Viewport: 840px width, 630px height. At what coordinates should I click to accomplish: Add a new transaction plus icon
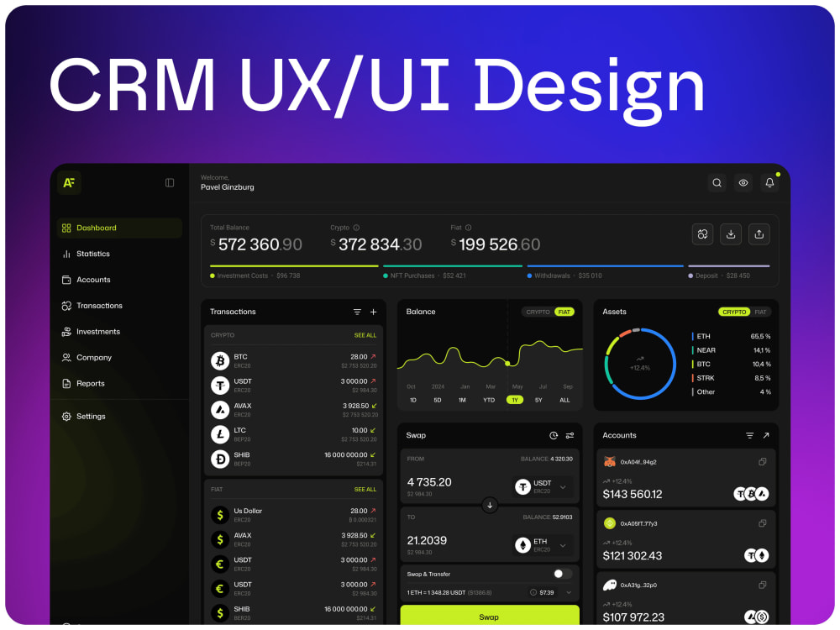(x=374, y=312)
